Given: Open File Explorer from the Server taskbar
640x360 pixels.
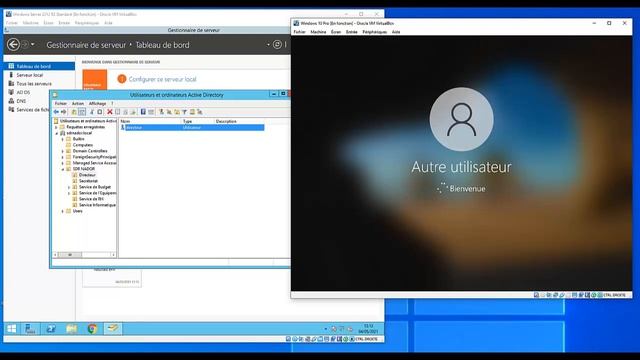Looking at the screenshot, I should [x=72, y=329].
